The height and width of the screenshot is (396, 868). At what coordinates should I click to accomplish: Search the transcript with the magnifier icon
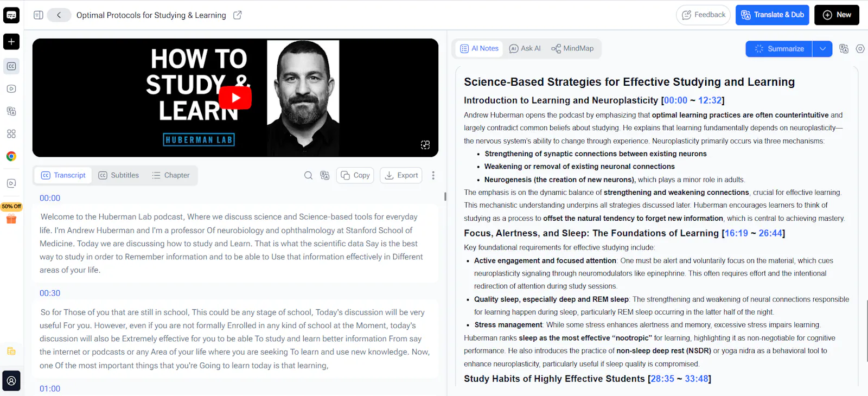click(x=308, y=175)
